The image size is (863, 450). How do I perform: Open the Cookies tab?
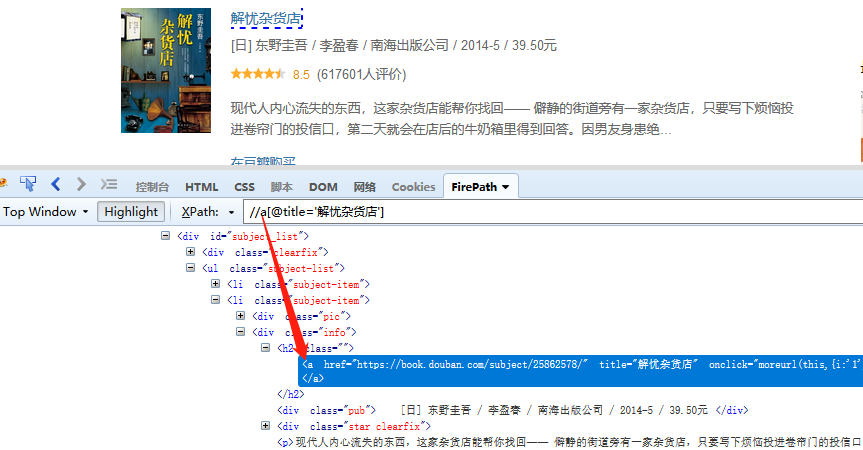tap(413, 187)
